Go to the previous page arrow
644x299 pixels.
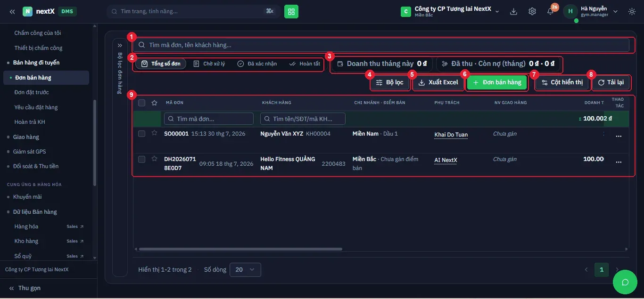point(586,270)
